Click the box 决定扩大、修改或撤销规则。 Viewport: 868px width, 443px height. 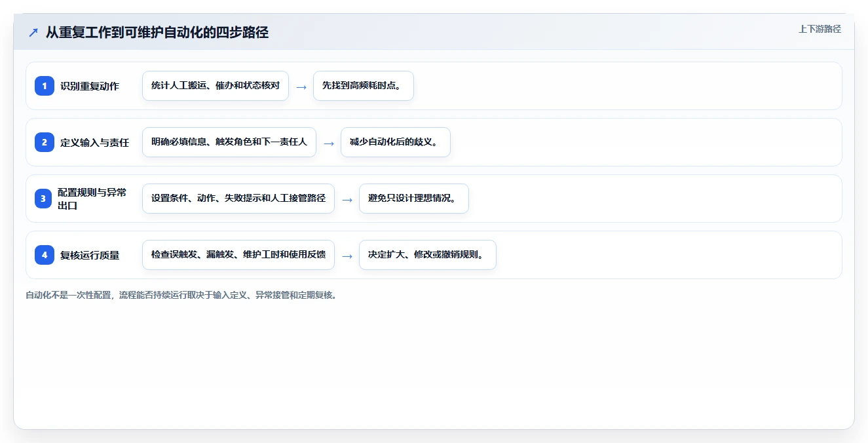click(428, 255)
